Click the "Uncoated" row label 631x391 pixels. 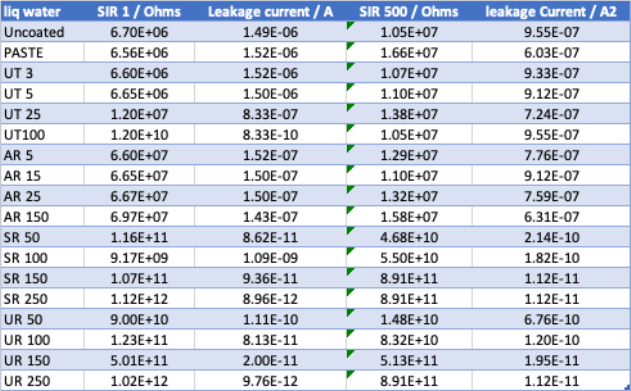[x=34, y=32]
